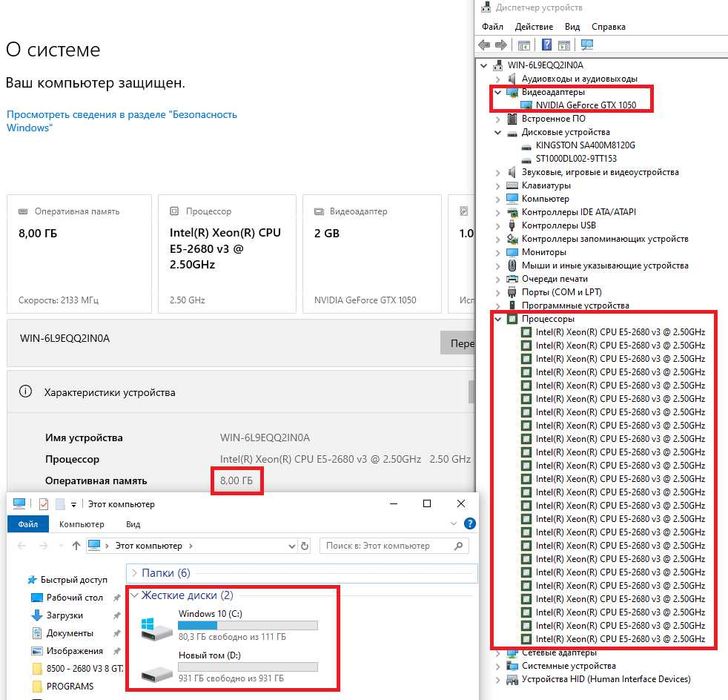The height and width of the screenshot is (700, 728).
Task: Collapse the Видеоадаптеры category
Action: pyautogui.click(x=498, y=92)
